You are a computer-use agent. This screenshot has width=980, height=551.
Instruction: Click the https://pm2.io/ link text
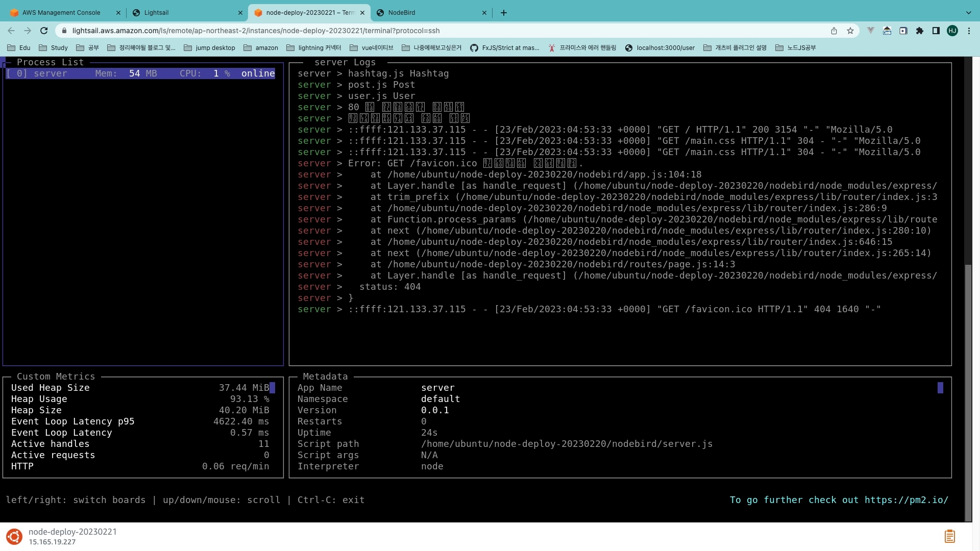coord(906,500)
